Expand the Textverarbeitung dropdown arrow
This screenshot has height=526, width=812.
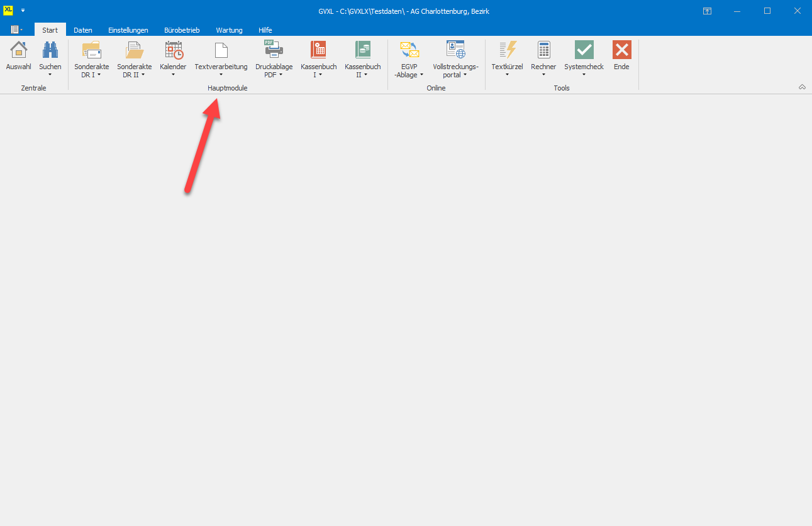pyautogui.click(x=221, y=75)
